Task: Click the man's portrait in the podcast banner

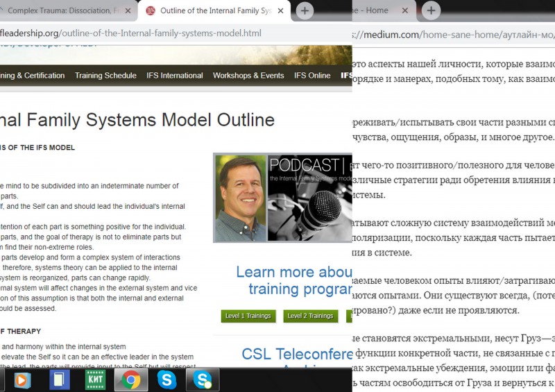Action: (240, 198)
